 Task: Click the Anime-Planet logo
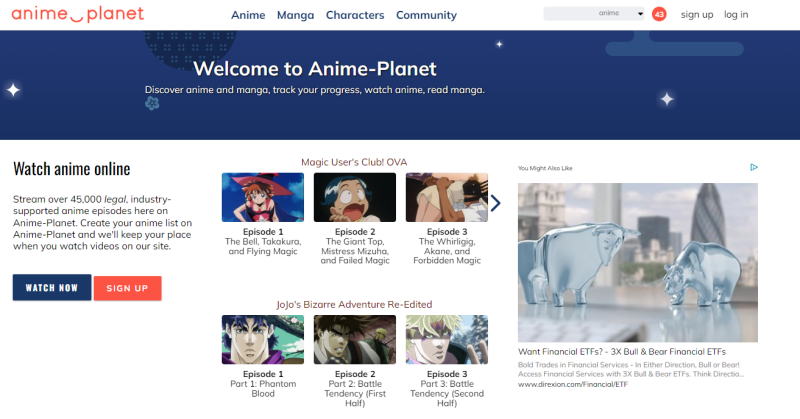pyautogui.click(x=78, y=14)
